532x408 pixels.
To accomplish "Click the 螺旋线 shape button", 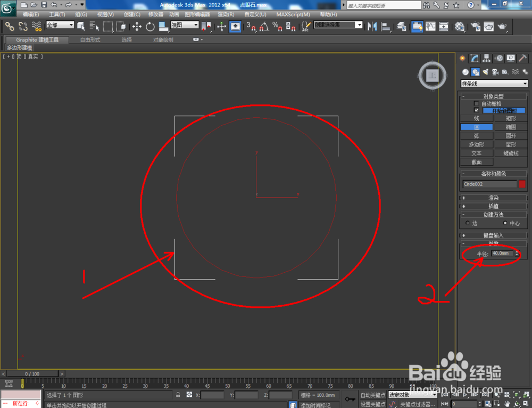I will [x=511, y=153].
